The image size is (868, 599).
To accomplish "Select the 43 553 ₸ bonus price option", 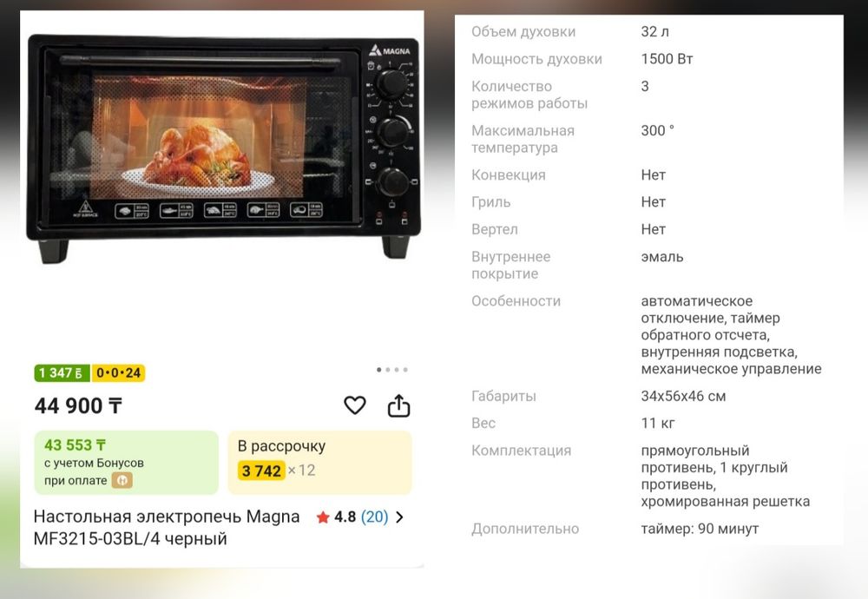I will pos(126,462).
